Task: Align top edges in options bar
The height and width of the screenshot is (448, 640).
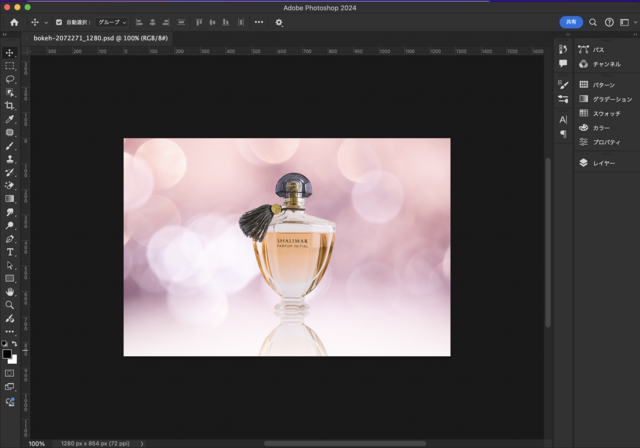Action: click(x=199, y=22)
